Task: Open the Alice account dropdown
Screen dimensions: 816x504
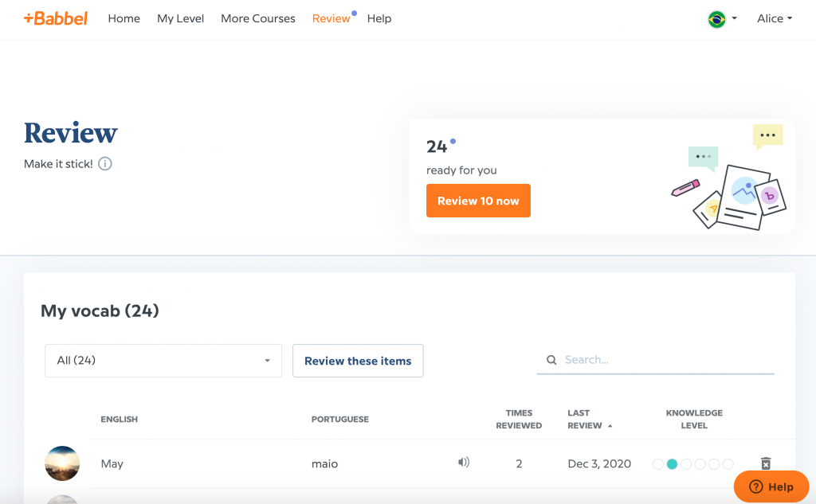Action: (774, 18)
